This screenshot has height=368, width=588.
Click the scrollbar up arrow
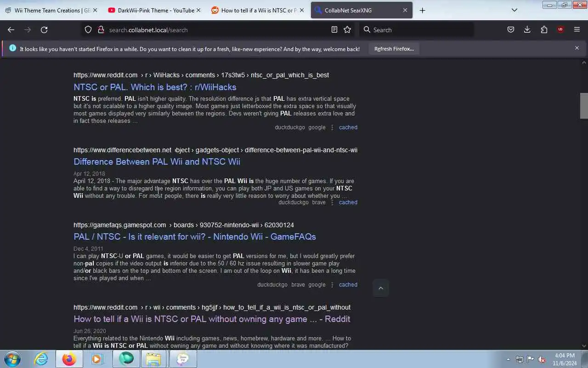pos(584,63)
